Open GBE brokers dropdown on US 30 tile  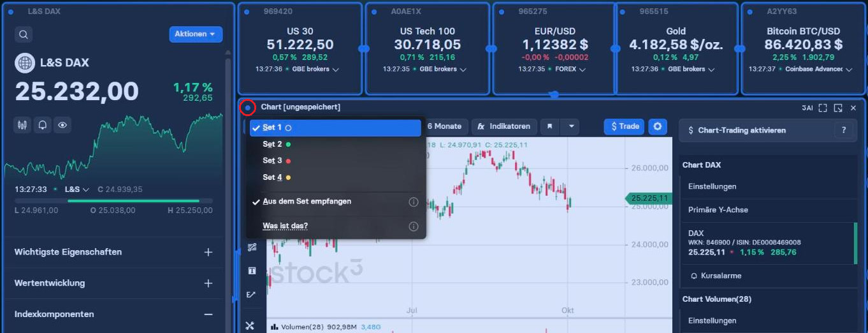tap(315, 69)
